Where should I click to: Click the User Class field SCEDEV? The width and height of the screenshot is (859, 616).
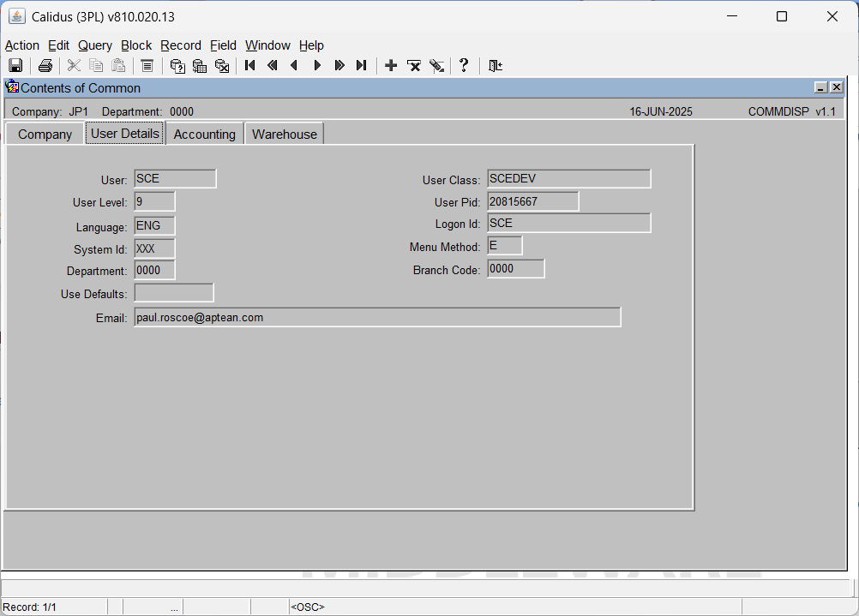coord(569,179)
